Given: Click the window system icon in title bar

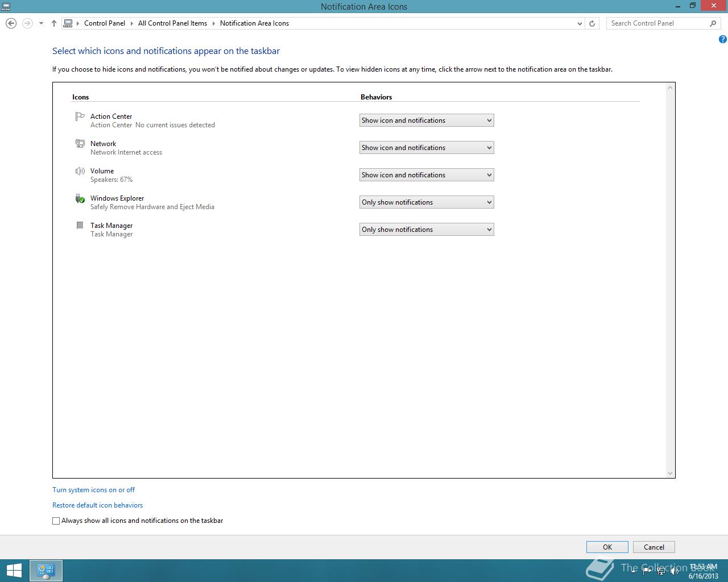Looking at the screenshot, I should pos(6,6).
